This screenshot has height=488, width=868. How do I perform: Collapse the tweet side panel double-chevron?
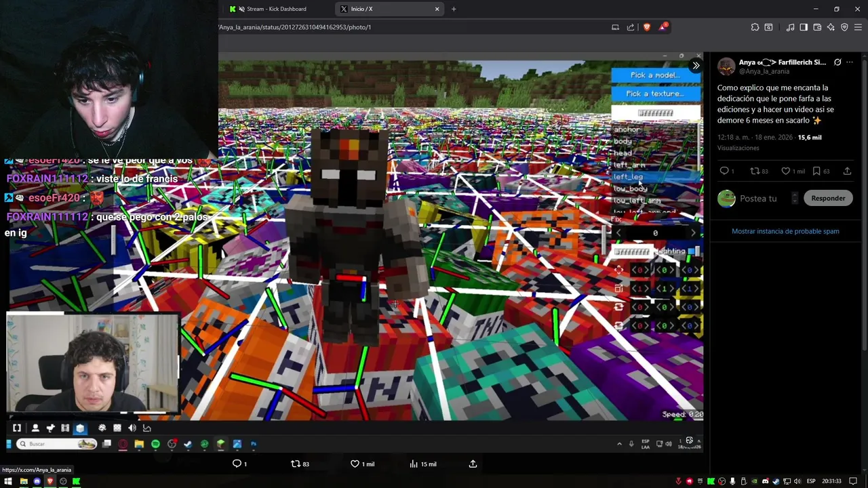click(x=696, y=66)
